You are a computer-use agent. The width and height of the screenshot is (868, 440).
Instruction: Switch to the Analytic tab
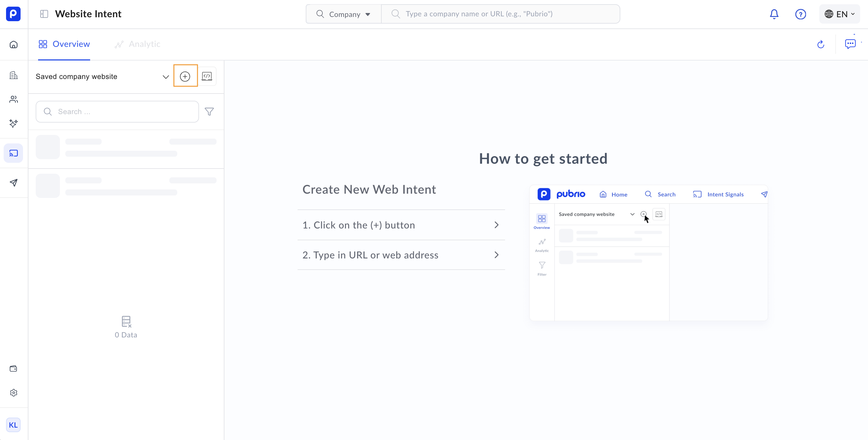click(138, 44)
